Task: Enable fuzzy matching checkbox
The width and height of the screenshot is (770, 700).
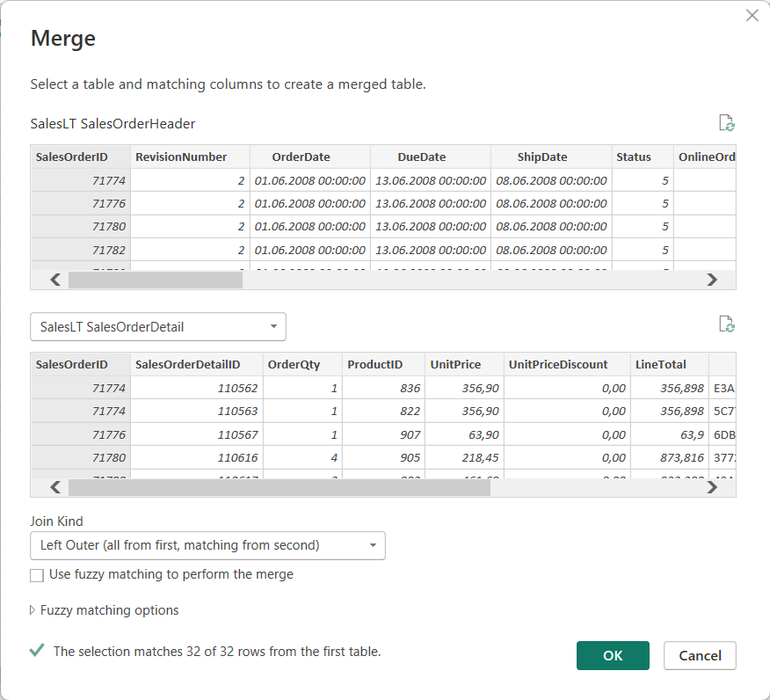Action: click(37, 575)
